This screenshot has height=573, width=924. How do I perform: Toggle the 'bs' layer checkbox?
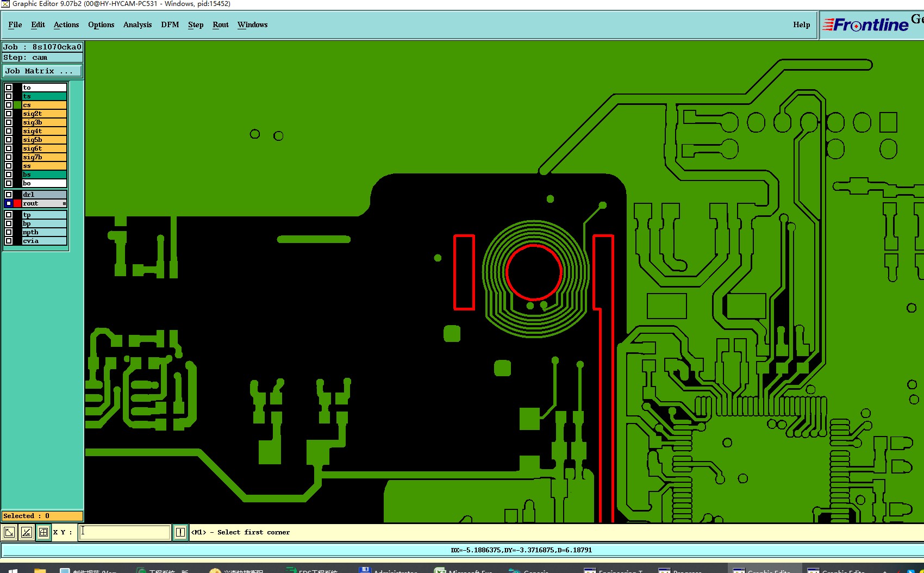click(x=9, y=175)
